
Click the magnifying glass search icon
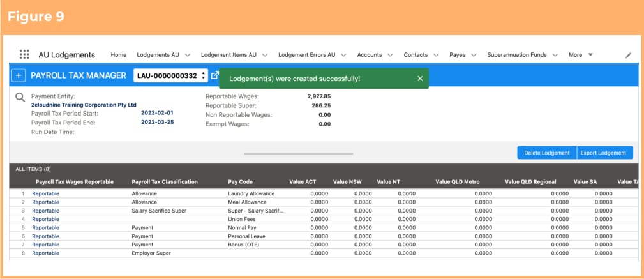coord(20,98)
